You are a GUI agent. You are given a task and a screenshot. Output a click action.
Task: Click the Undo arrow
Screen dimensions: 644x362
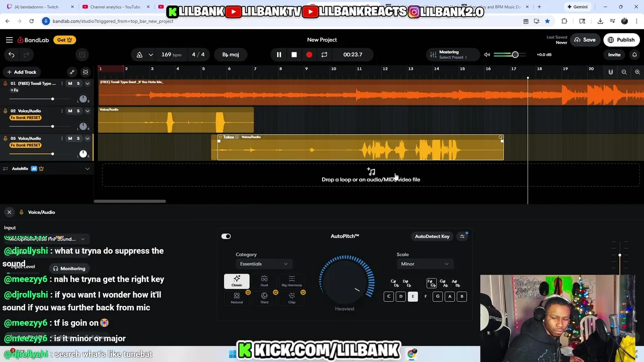click(x=11, y=54)
